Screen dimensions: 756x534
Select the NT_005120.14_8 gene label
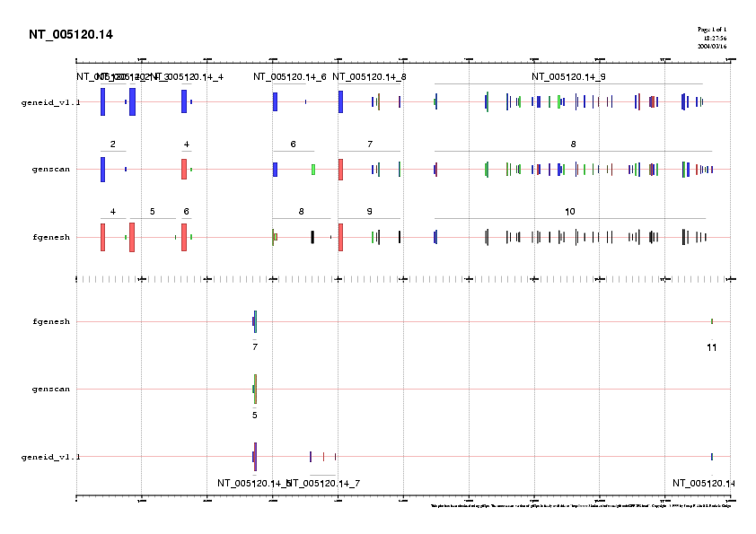(369, 77)
